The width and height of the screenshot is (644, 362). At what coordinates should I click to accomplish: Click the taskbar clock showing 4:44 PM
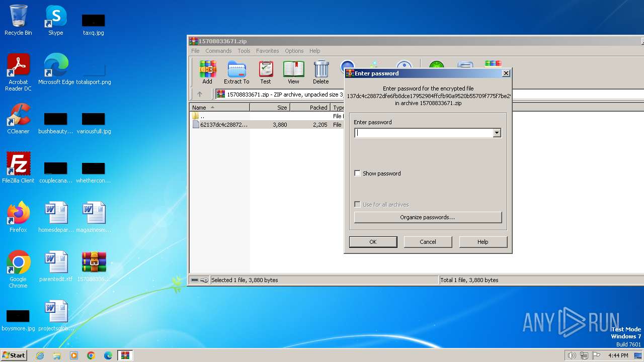[x=618, y=355]
